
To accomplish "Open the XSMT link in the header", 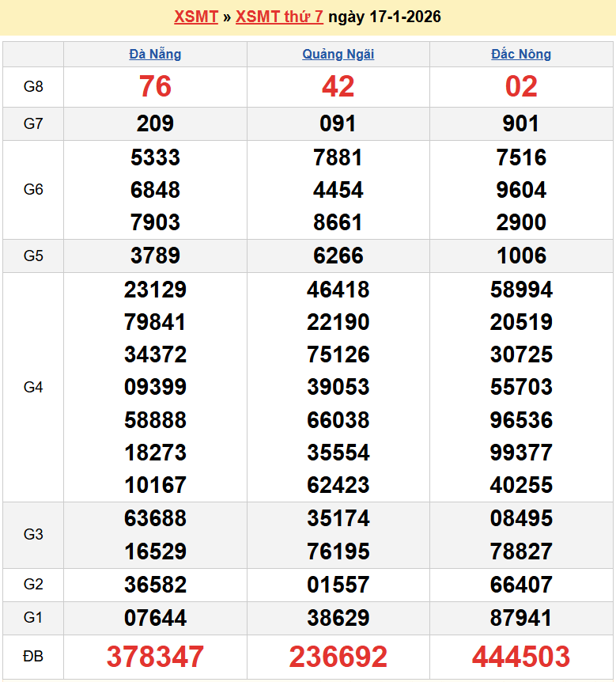I will pos(195,17).
